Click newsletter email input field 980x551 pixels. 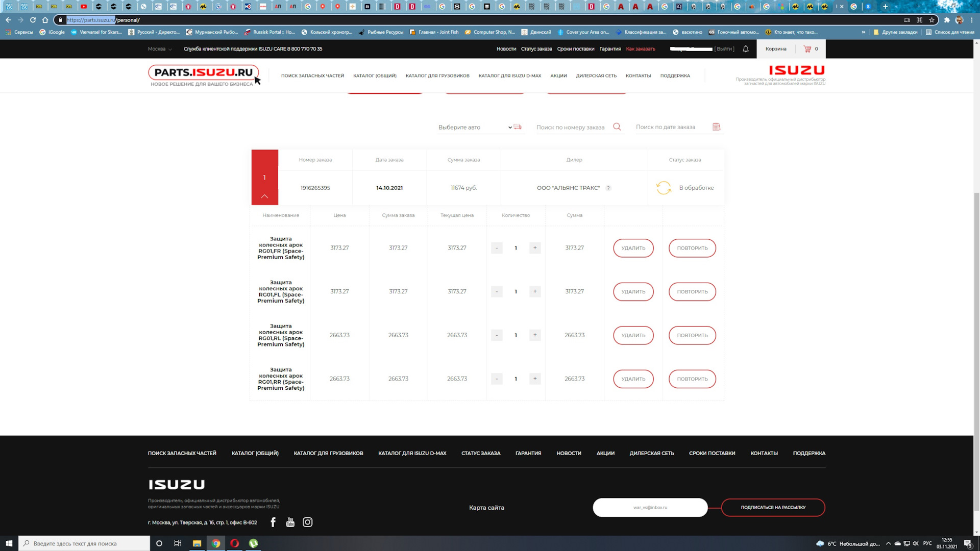650,508
